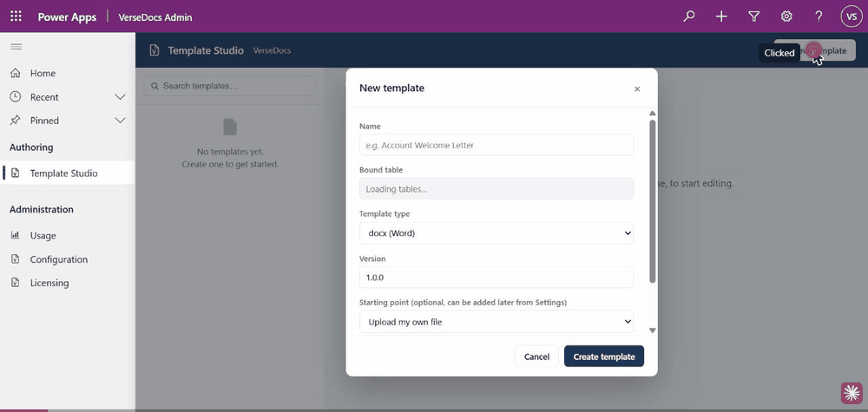Screen dimensions: 868x412
Task: Click the dialog scrollbar up arrow
Action: pos(653,113)
